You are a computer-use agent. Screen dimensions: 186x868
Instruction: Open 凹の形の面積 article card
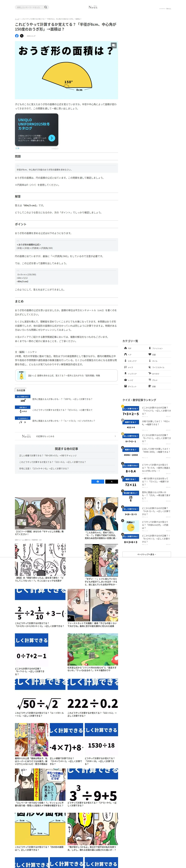tap(40, 832)
